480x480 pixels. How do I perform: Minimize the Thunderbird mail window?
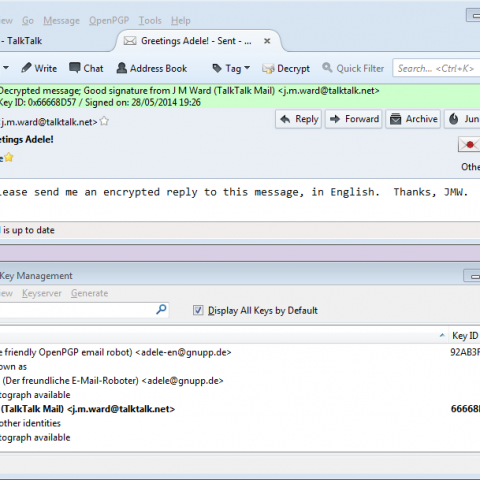pyautogui.click(x=473, y=15)
